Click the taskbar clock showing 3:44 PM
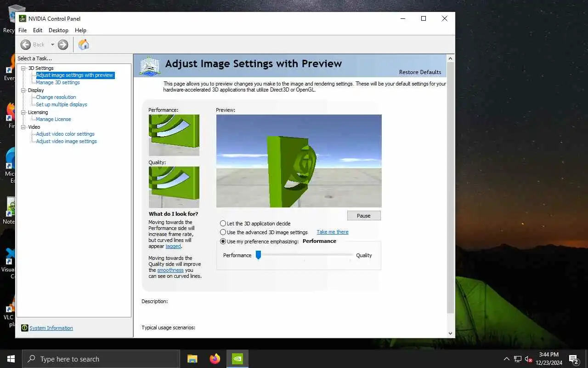This screenshot has height=368, width=588. (x=549, y=359)
